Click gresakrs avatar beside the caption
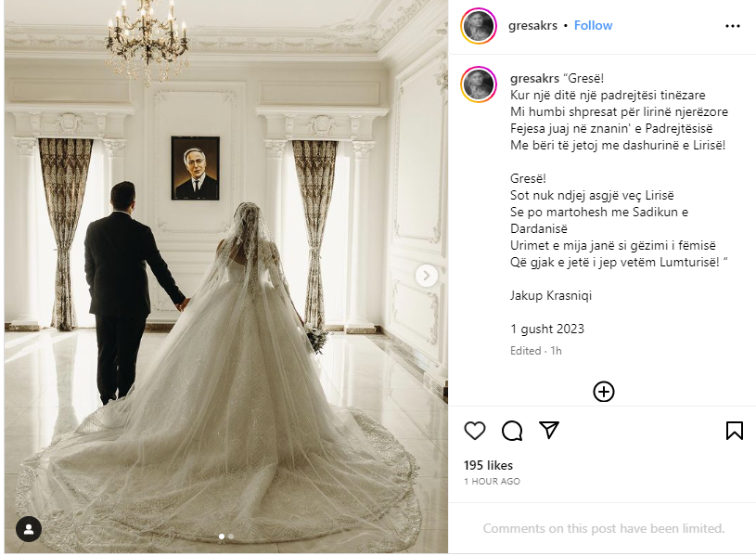 [479, 84]
